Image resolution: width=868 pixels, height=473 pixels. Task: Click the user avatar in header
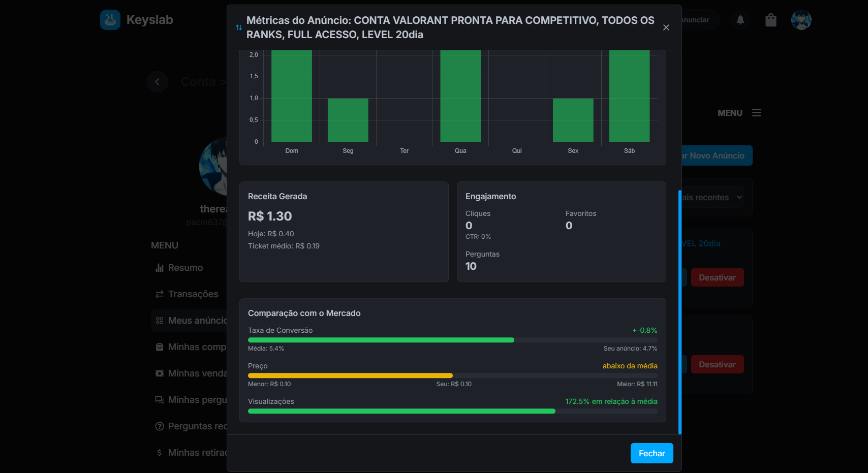coord(801,20)
